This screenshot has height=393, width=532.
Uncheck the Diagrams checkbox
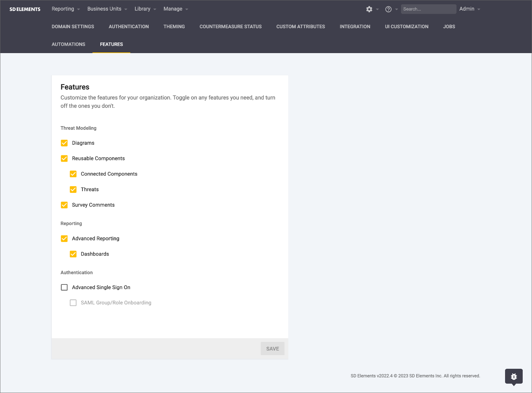click(x=64, y=143)
